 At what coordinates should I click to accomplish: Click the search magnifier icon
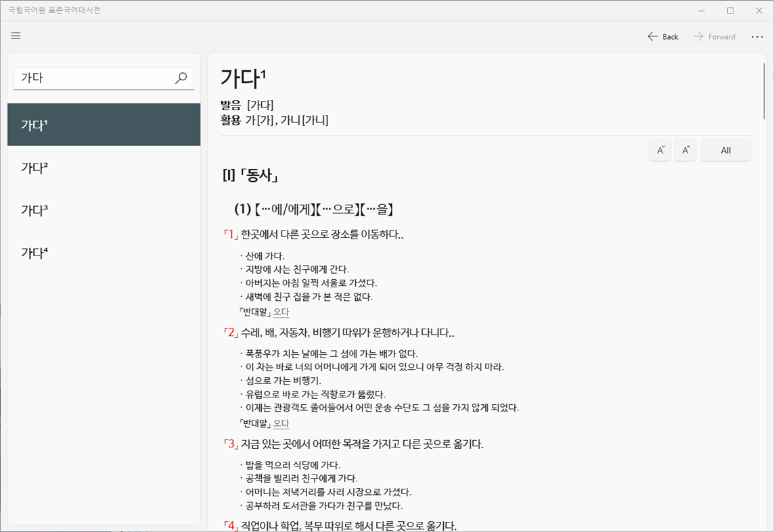point(181,78)
